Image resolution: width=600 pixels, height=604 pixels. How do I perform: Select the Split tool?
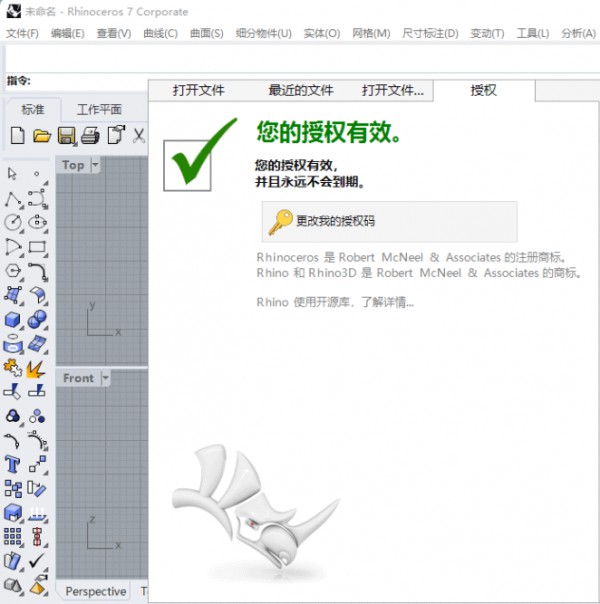(x=37, y=391)
